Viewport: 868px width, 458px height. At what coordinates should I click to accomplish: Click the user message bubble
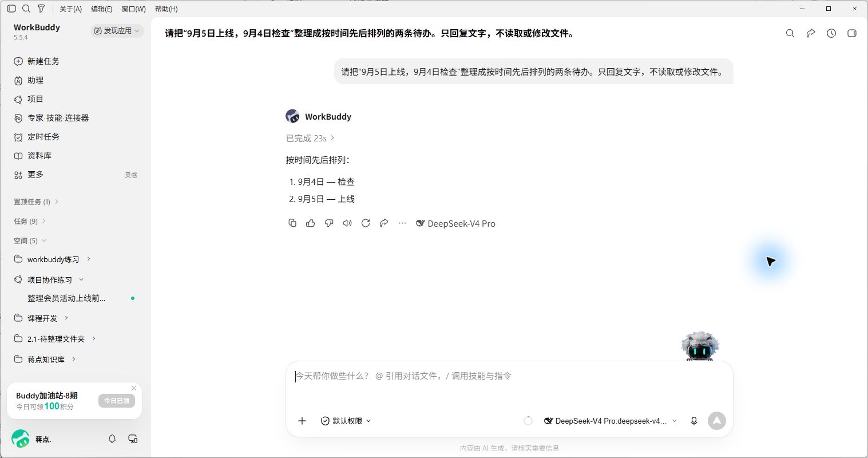point(533,72)
